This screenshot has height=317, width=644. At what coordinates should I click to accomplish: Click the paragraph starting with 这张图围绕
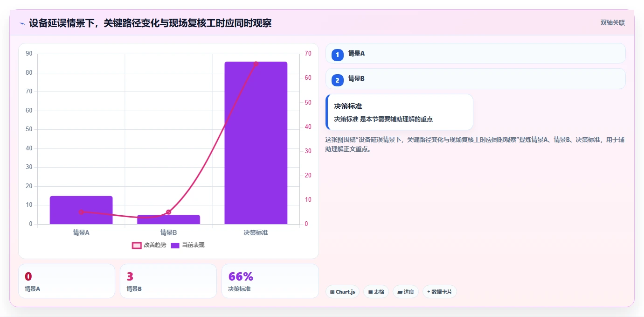pyautogui.click(x=475, y=144)
